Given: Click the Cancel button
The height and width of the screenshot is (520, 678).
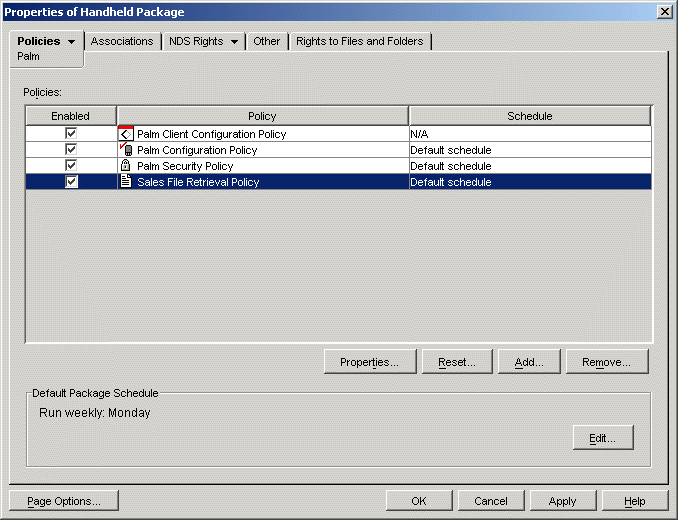Looking at the screenshot, I should [x=491, y=501].
